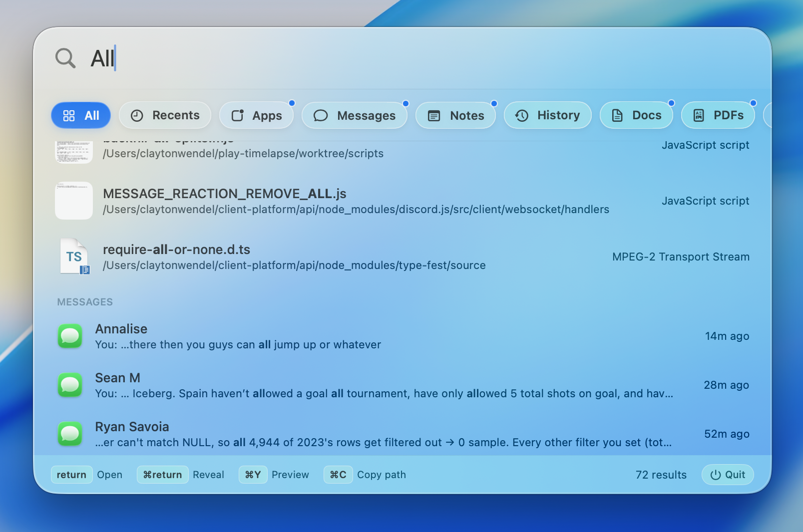Click the magnifying glass search icon

[x=65, y=58]
